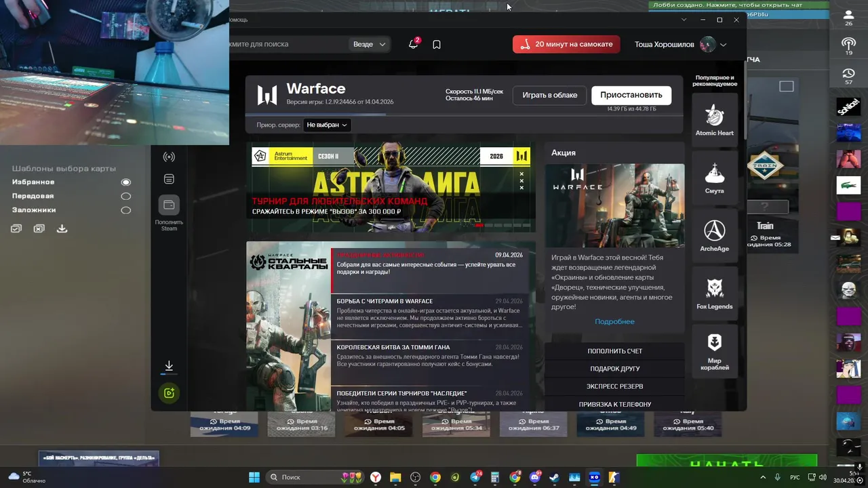Open the weather widget showing 5°C Облачно
The image size is (868, 488).
26,477
